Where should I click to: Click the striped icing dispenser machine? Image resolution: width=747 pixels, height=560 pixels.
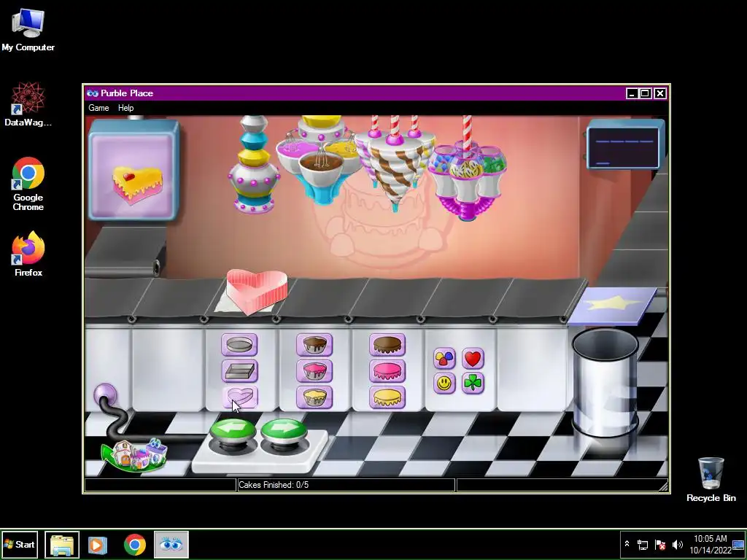(x=395, y=163)
